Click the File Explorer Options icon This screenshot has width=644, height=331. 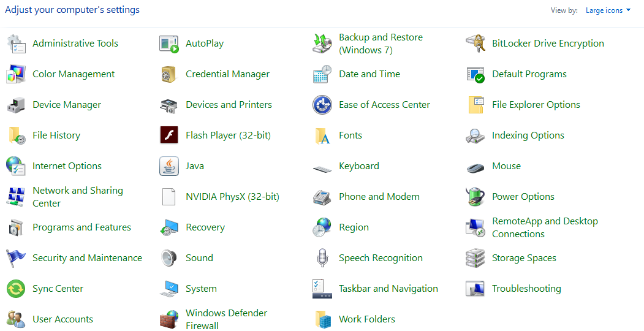(x=475, y=105)
